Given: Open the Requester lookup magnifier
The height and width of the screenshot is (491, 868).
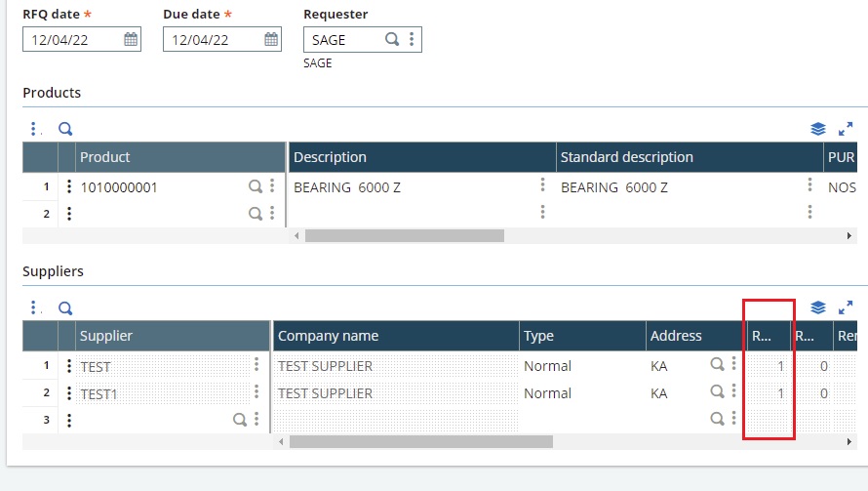Looking at the screenshot, I should coord(392,39).
